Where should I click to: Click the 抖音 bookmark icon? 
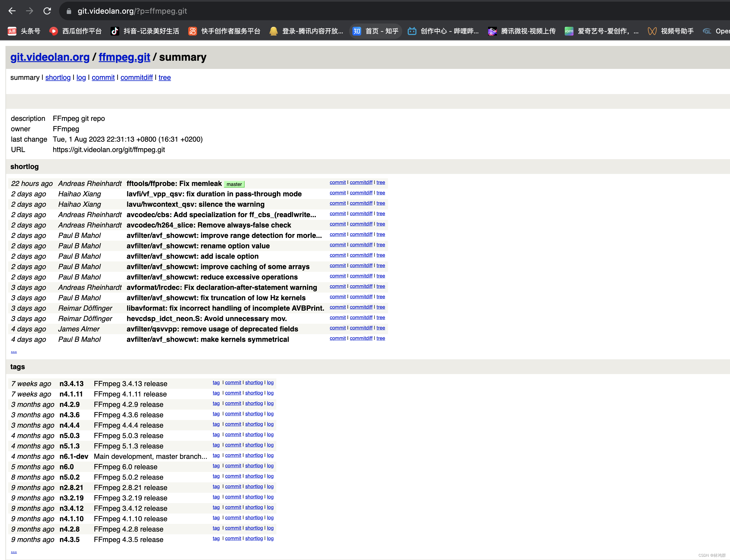coord(115,31)
